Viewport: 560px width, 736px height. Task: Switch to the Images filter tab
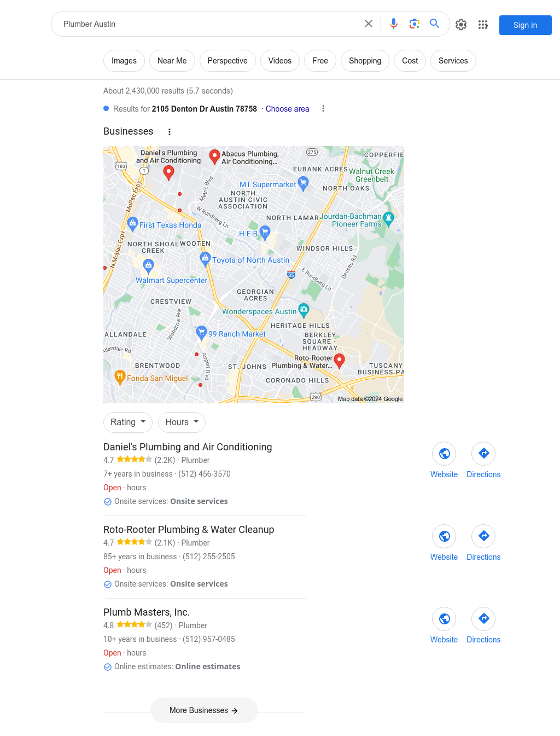tap(124, 61)
